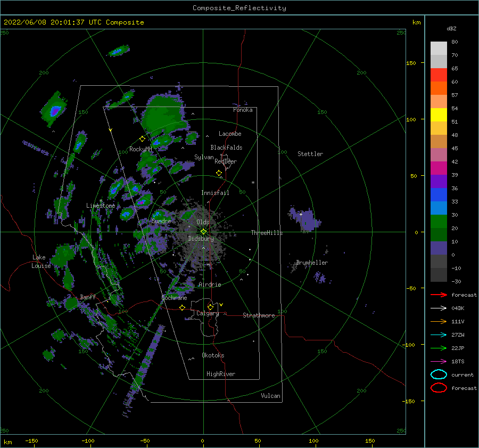Click the Strathmore city label
This screenshot has width=479, height=448.
point(259,315)
